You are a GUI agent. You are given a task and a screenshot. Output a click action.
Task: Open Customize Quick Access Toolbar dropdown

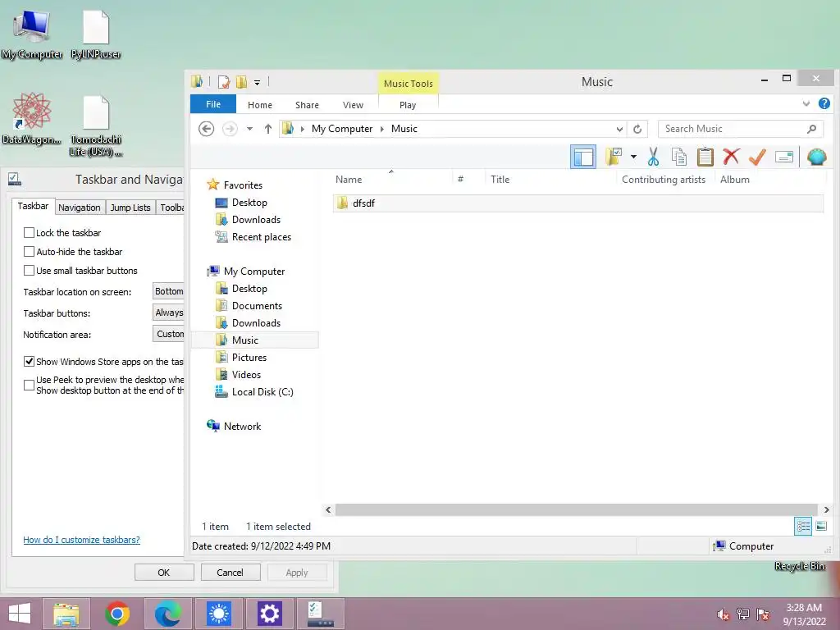click(257, 83)
